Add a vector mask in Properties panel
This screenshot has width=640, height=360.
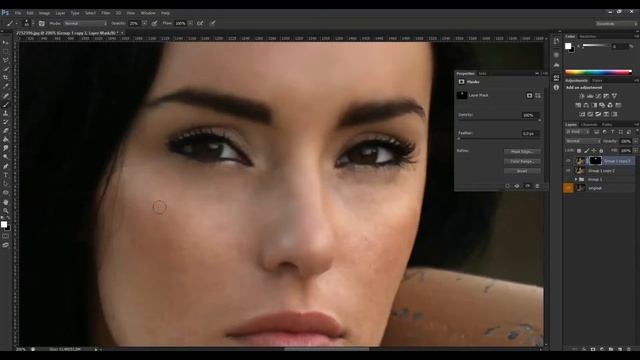pos(538,96)
